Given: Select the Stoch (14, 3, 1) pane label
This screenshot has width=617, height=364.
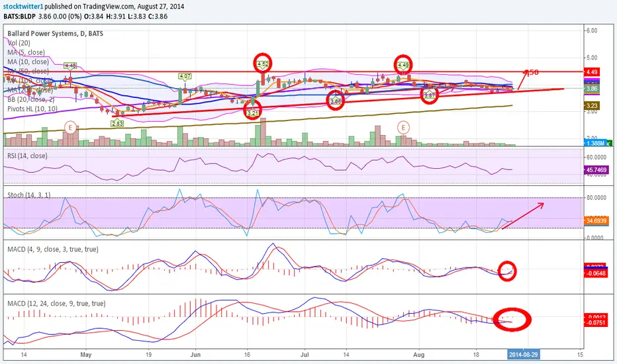Looking at the screenshot, I should 28,195.
